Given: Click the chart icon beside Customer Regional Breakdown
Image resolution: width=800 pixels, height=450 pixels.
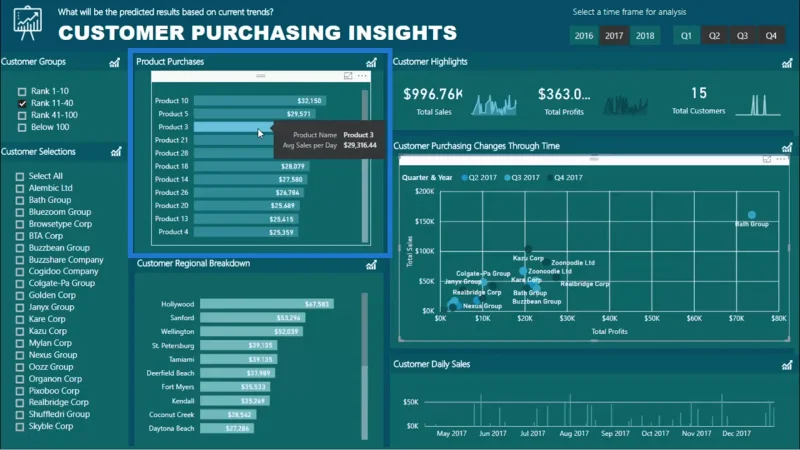Looking at the screenshot, I should point(371,264).
